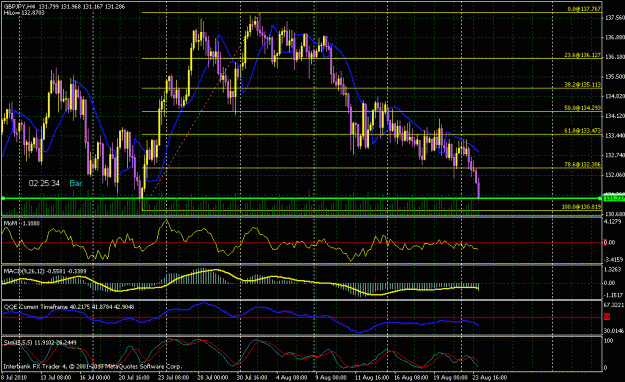Screen dimensions: 625x382
Task: Click the 30 Jul 16:00 time axis label
Action: (252, 378)
